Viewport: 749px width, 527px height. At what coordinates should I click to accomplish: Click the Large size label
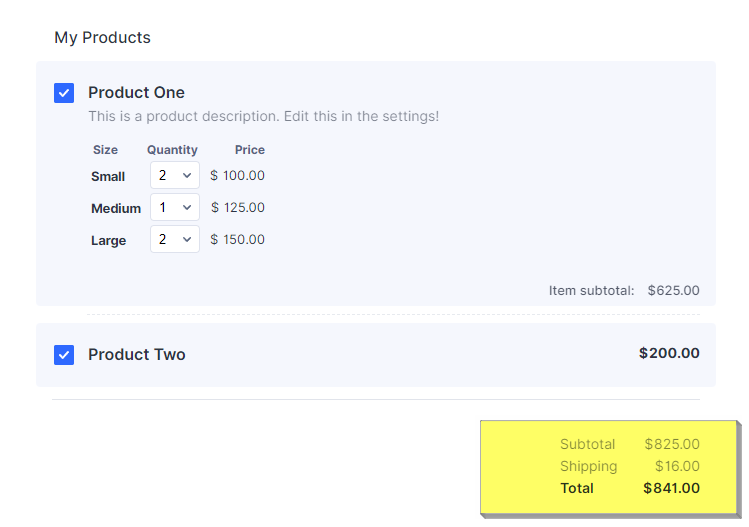[x=108, y=241]
